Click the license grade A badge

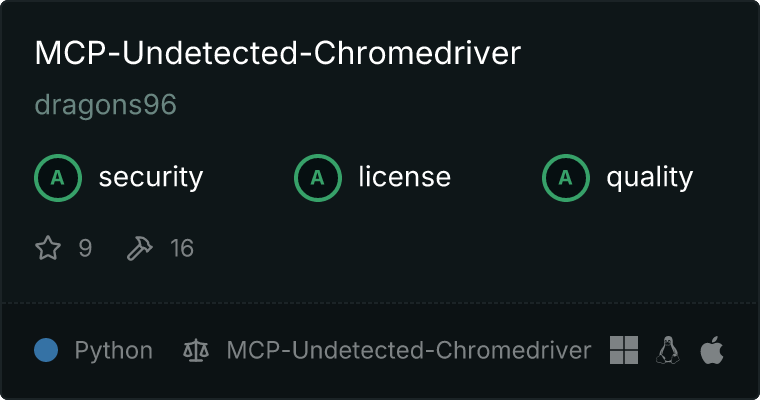click(x=318, y=178)
